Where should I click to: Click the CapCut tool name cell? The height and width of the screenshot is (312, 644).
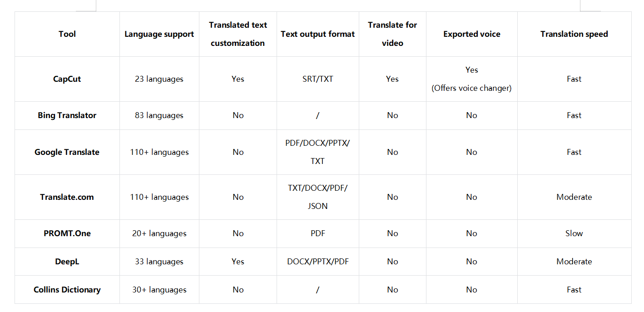click(x=67, y=79)
